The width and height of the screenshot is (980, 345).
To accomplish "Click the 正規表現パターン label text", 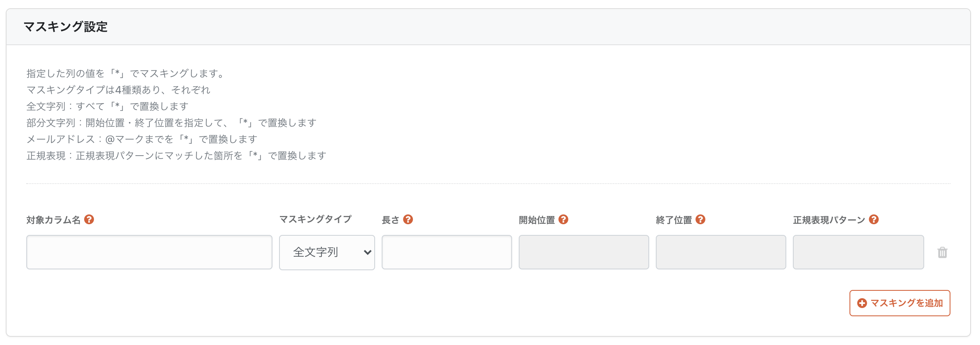I will click(829, 220).
